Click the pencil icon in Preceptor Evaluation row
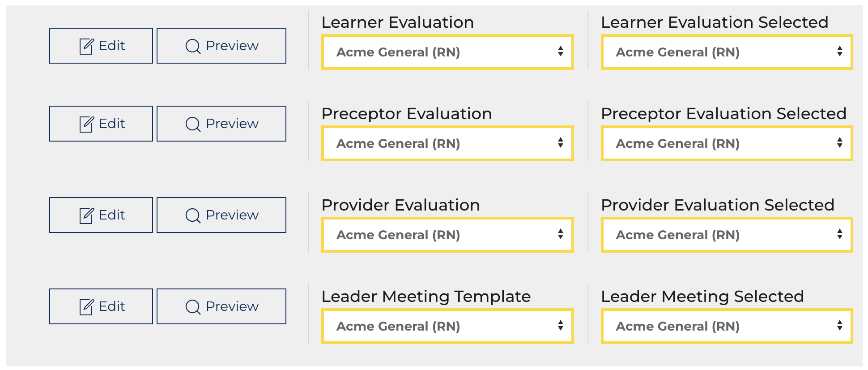 [86, 124]
